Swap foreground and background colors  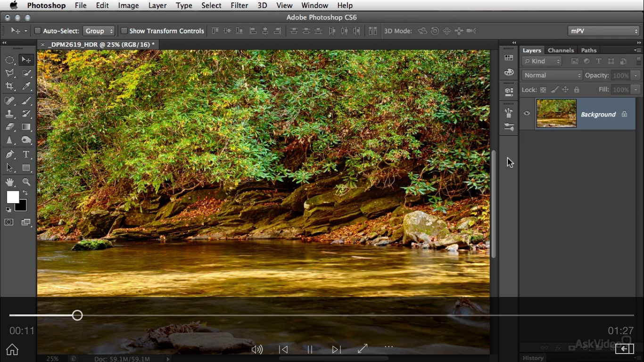(25, 193)
